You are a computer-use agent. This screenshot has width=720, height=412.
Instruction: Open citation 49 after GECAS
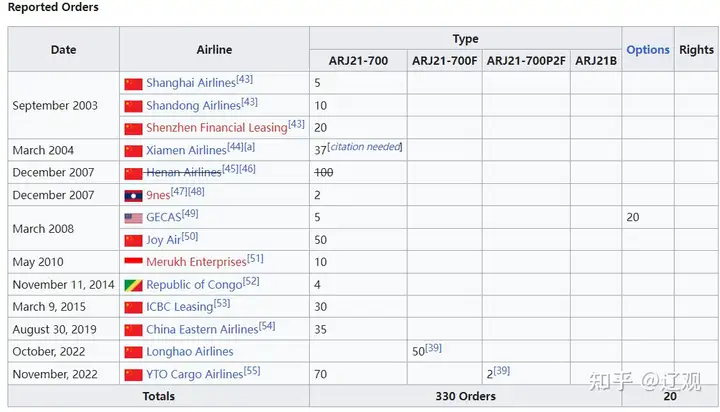coord(190,214)
